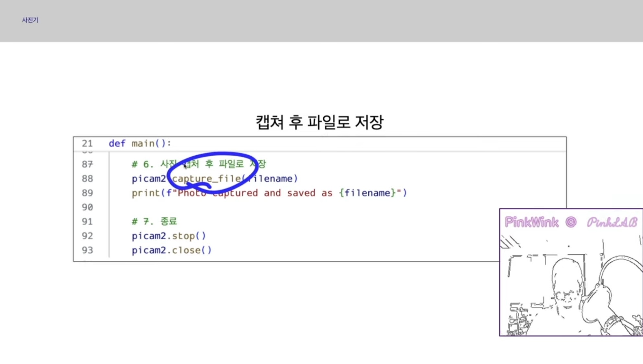643x364 pixels.
Task: Click the {filename} placeholder in the f-string
Action: [367, 193]
